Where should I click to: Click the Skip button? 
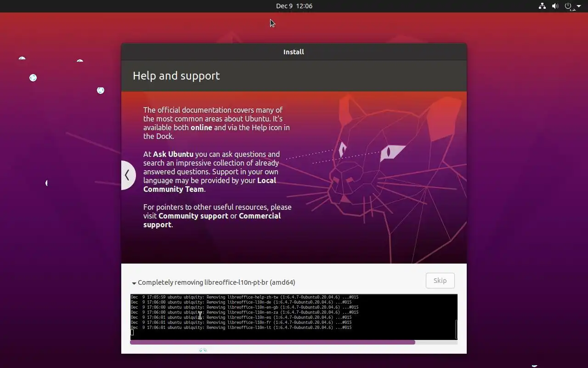pyautogui.click(x=440, y=281)
